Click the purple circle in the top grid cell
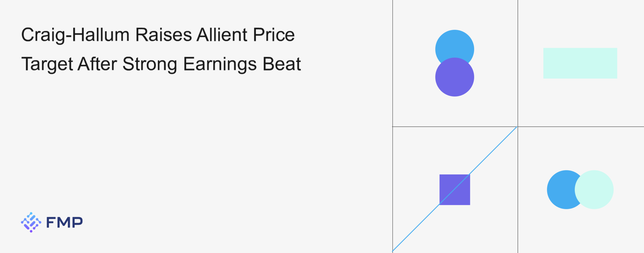644x253 pixels. tap(455, 78)
